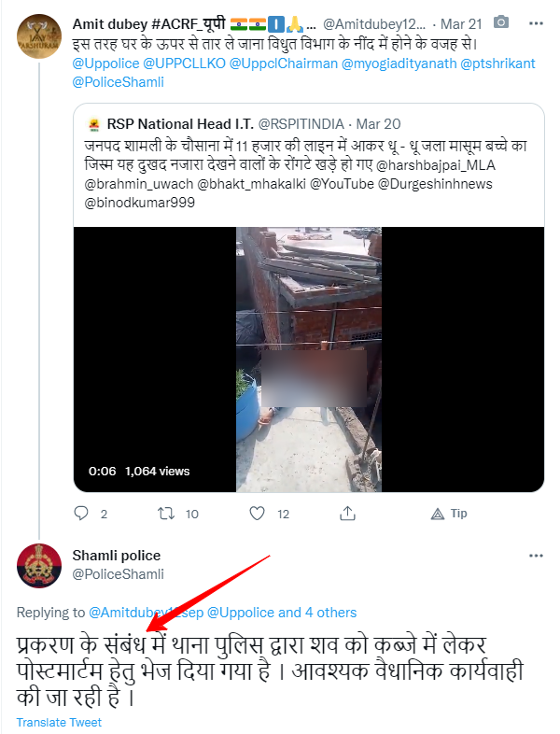Retweet Amit dubey's tweet

(170, 514)
